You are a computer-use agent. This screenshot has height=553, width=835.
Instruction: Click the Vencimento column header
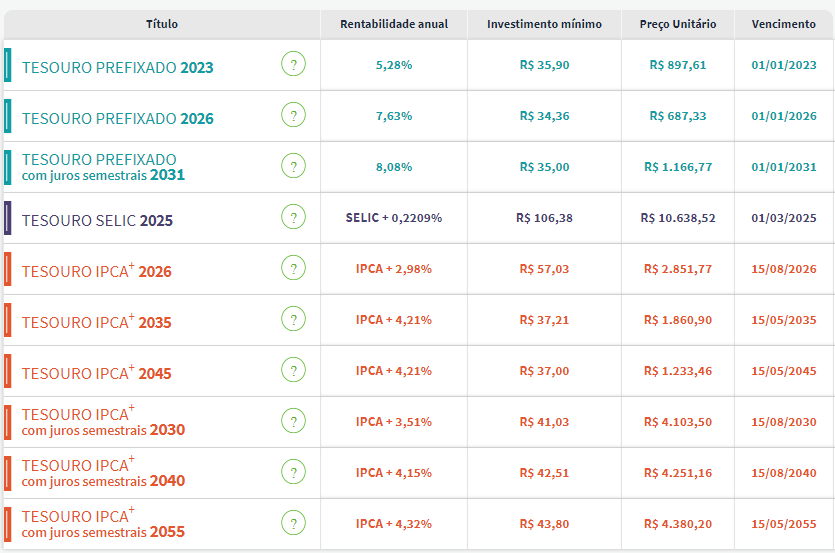(x=783, y=24)
